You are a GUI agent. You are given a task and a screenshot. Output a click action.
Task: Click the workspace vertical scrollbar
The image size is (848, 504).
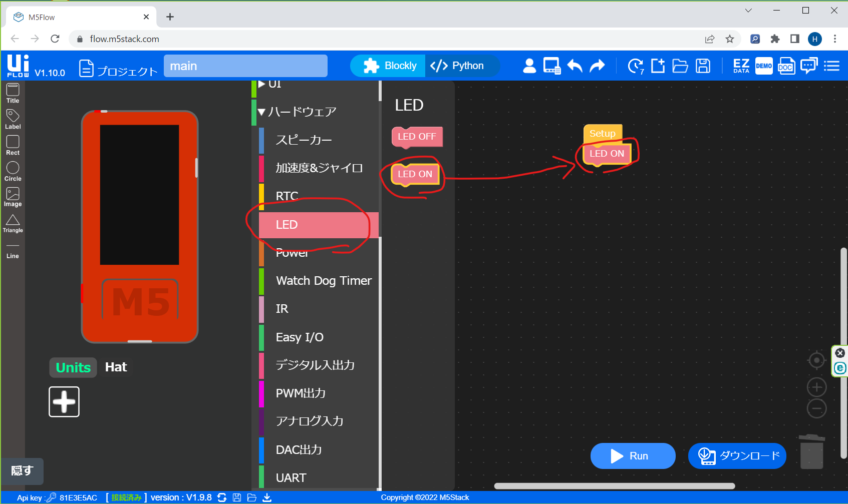click(843, 353)
